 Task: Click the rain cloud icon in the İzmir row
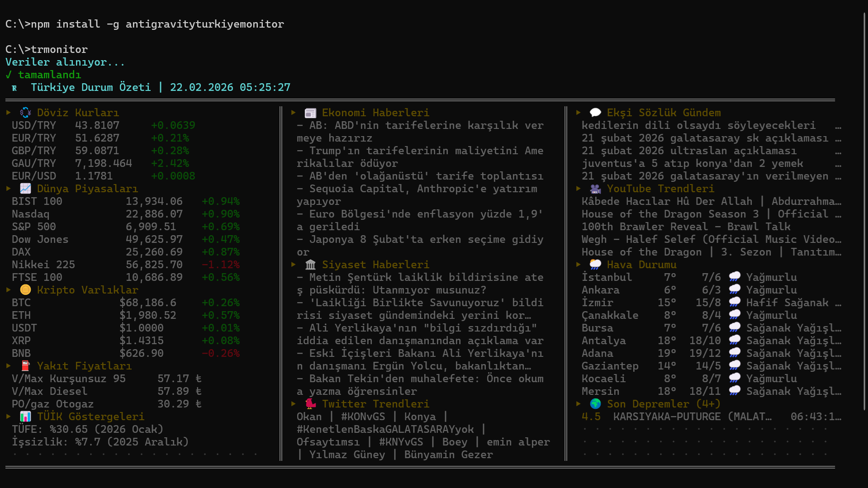pyautogui.click(x=735, y=303)
